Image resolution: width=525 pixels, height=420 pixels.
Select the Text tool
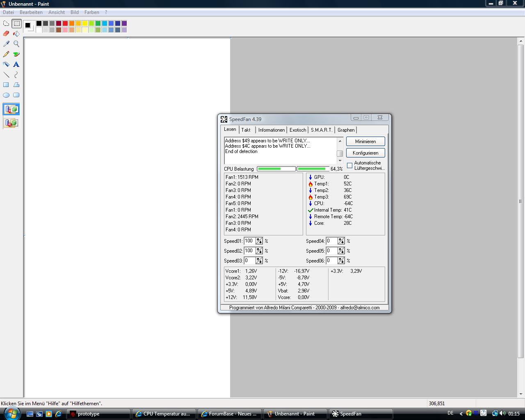pyautogui.click(x=16, y=64)
